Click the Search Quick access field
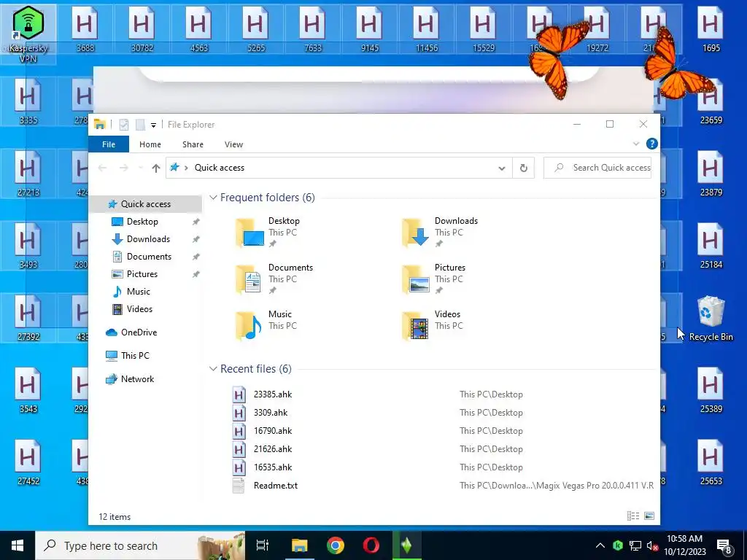747x560 pixels. pyautogui.click(x=597, y=168)
